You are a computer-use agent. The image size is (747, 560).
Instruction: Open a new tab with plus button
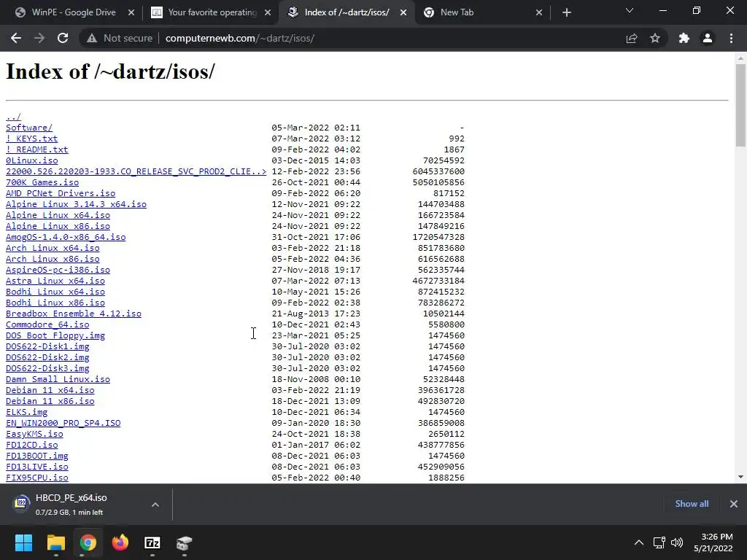(x=566, y=12)
